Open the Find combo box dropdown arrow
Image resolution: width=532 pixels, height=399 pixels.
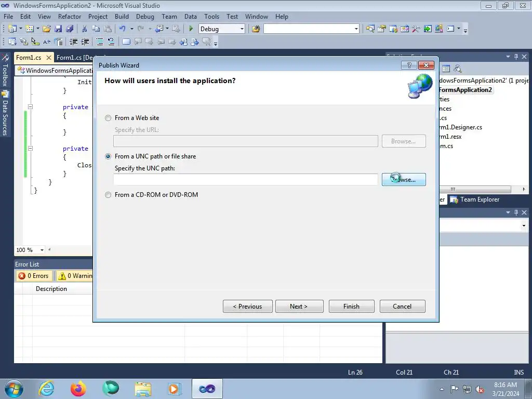356,29
